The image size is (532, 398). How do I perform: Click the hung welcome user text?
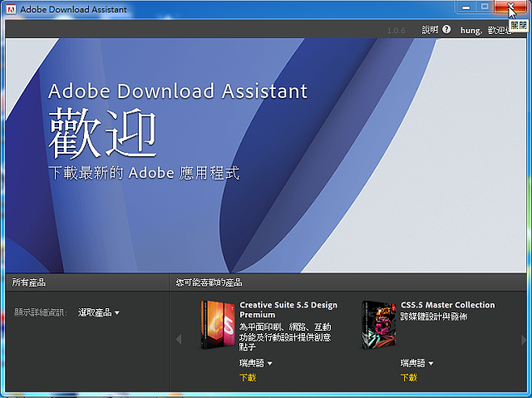485,31
